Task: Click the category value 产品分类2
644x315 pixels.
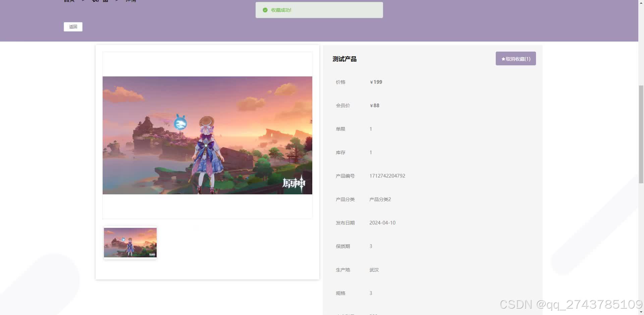Action: tap(380, 199)
